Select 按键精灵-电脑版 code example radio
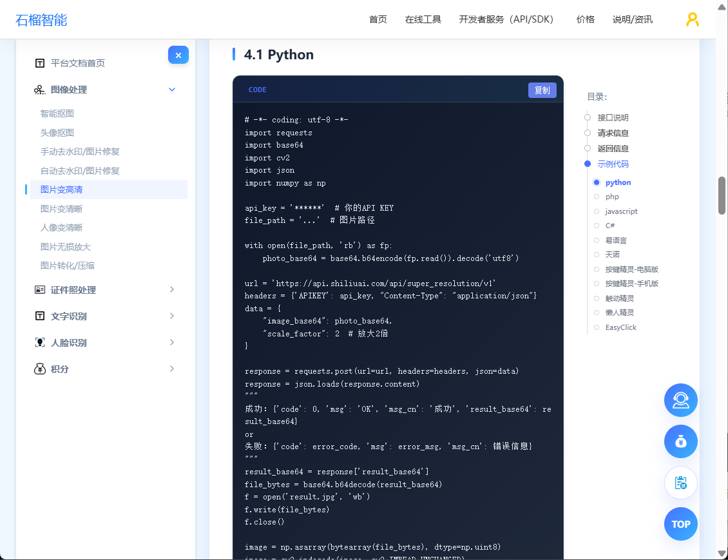Image resolution: width=728 pixels, height=560 pixels. pos(597,269)
